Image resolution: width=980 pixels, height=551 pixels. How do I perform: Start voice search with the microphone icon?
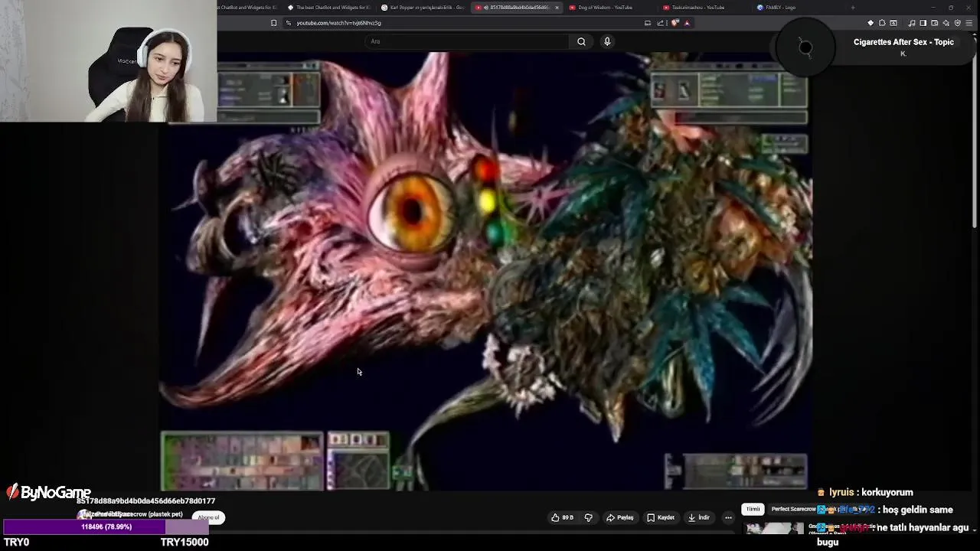607,41
